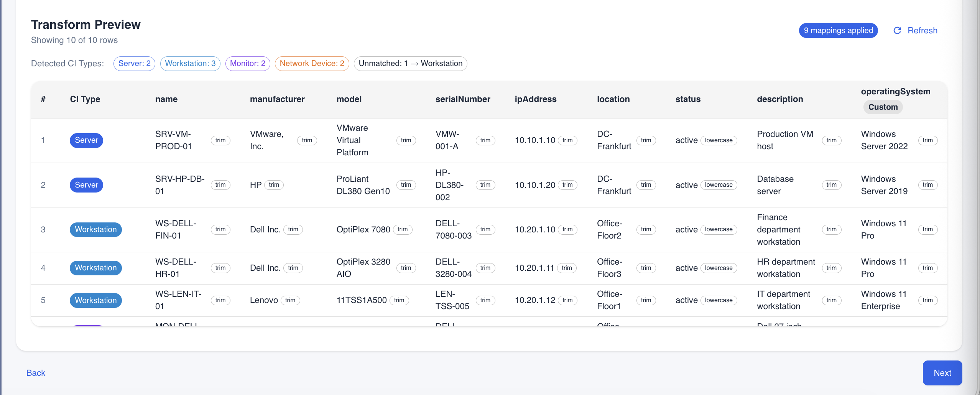Go Back to previous step
The width and height of the screenshot is (980, 395).
[x=36, y=373]
